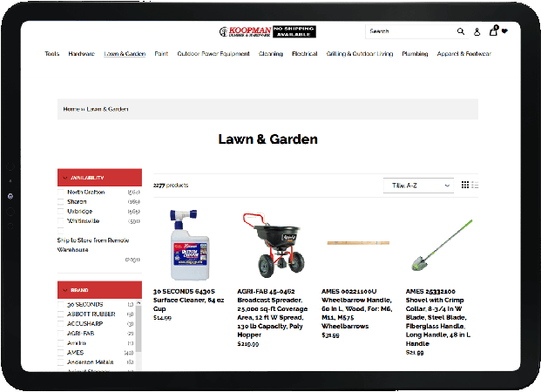Open AGRI-FAB Broadcast Spreader product link
Screen dimensions: 541x392
click(x=273, y=313)
